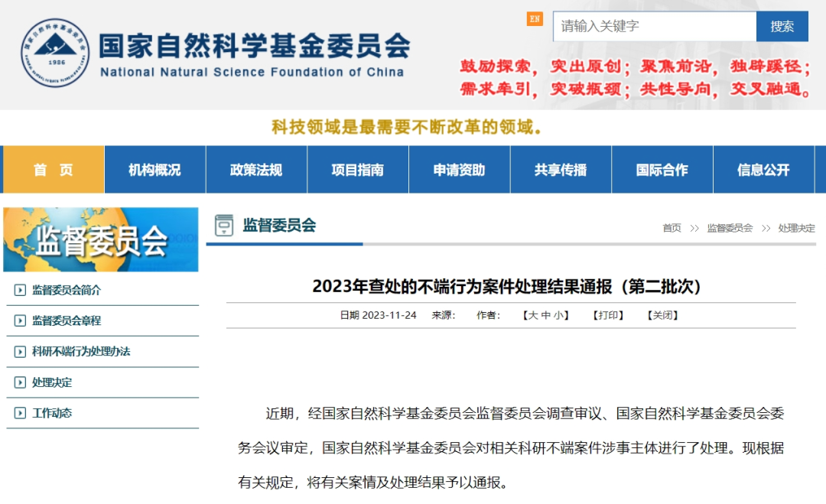Go to the 首页 home tab
The height and width of the screenshot is (504, 826).
54,170
